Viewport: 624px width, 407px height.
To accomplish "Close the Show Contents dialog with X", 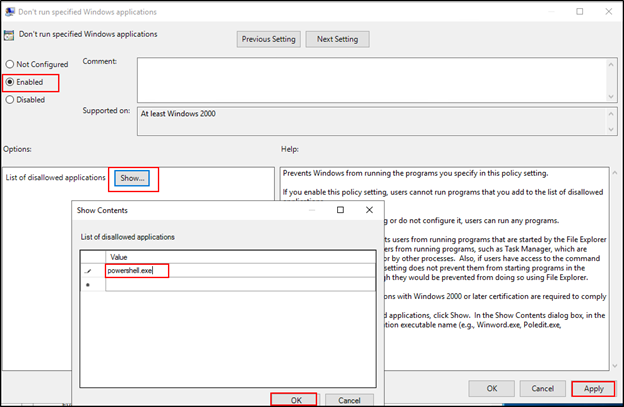I will [370, 211].
